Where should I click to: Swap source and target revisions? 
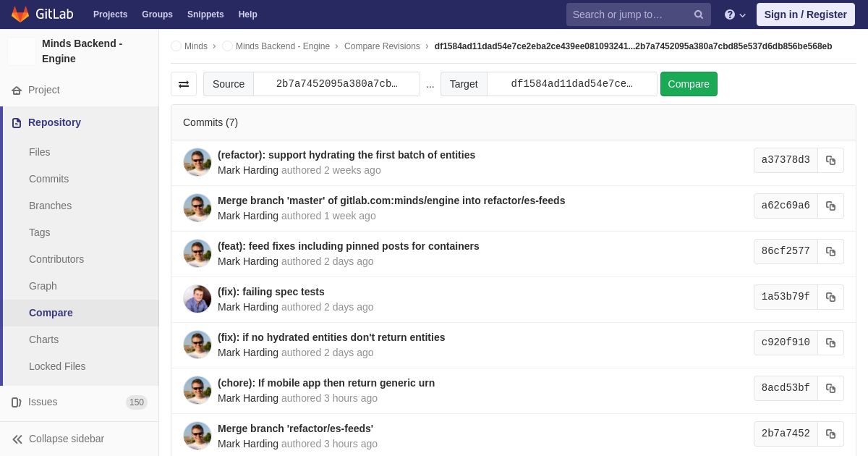click(184, 84)
